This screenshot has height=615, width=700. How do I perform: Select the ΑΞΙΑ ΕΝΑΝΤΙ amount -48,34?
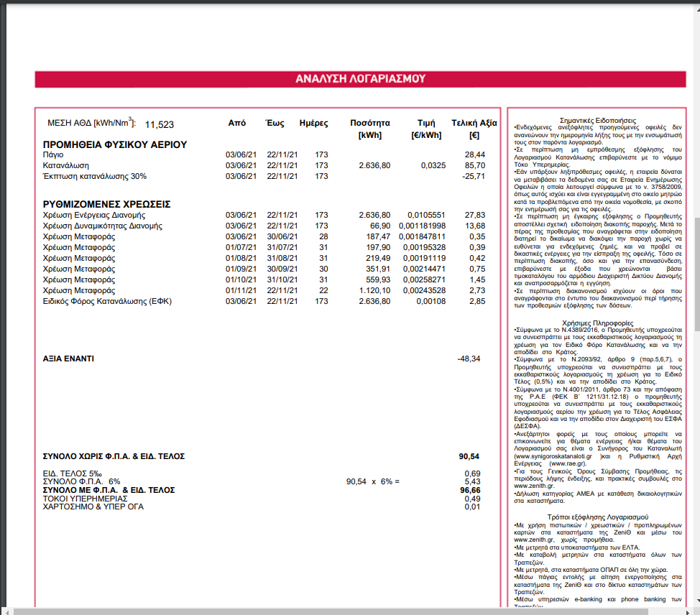point(469,359)
